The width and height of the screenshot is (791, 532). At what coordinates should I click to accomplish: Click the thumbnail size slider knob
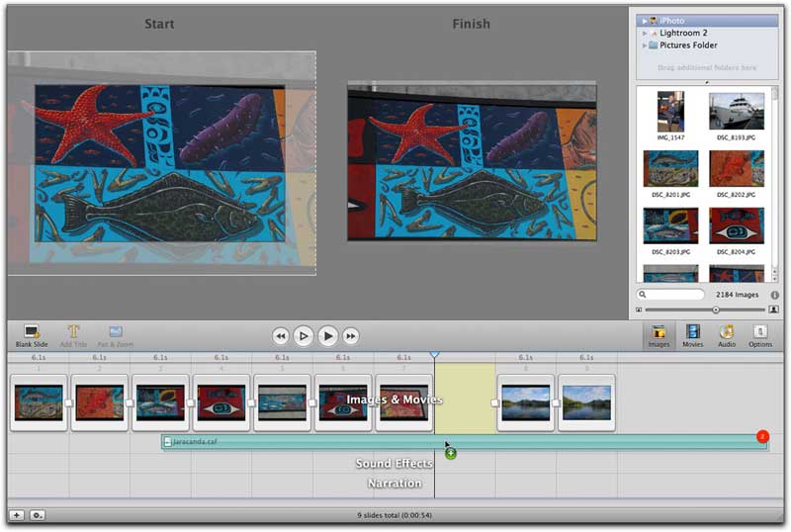click(715, 310)
